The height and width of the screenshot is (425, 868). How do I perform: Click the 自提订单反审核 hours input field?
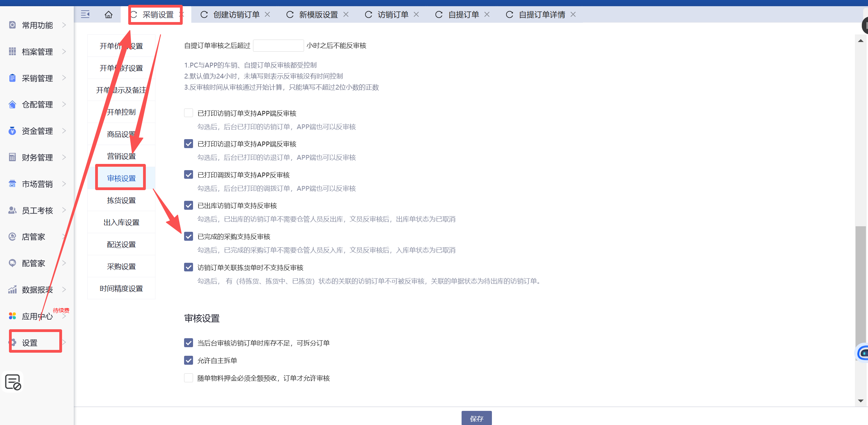click(278, 45)
